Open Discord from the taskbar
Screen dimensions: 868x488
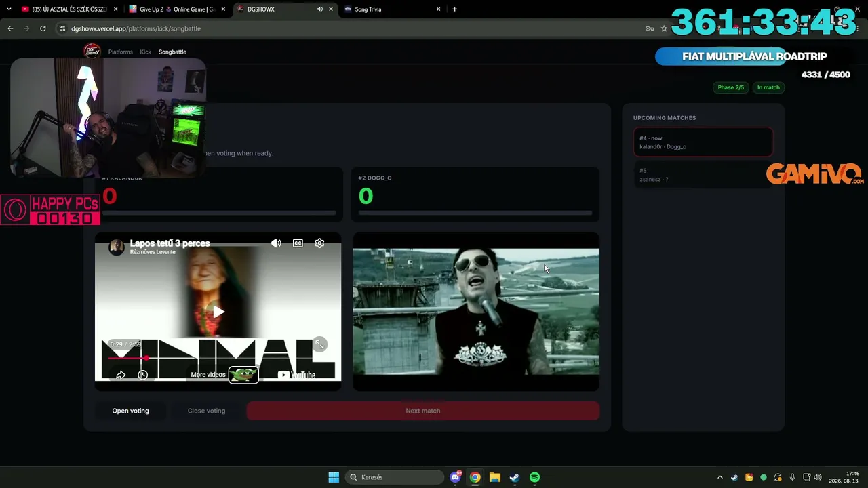[456, 477]
